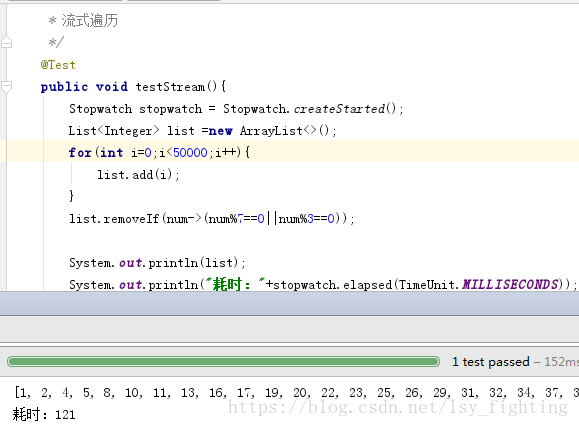Click the testStream method name
The width and height of the screenshot is (579, 427).
(170, 87)
